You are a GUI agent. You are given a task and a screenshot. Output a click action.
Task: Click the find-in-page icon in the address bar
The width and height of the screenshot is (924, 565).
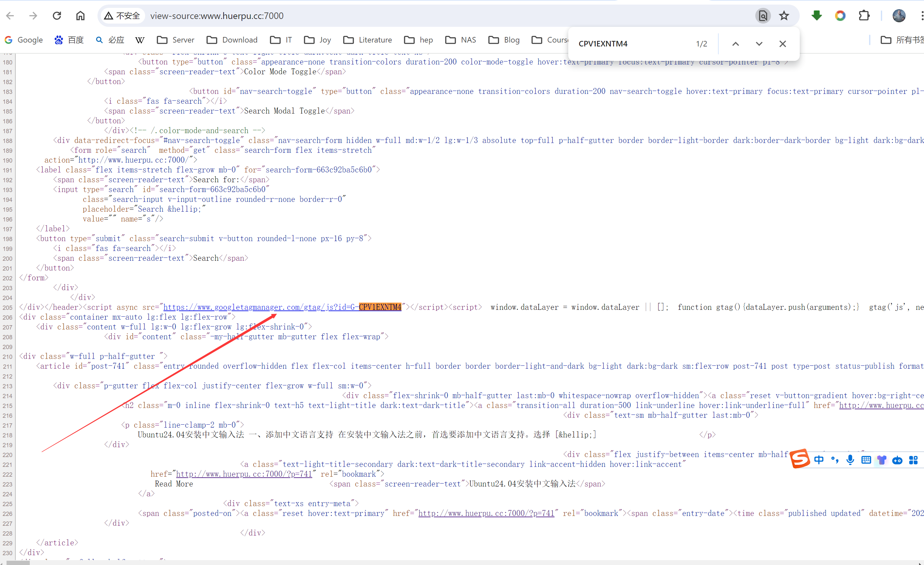coord(763,16)
